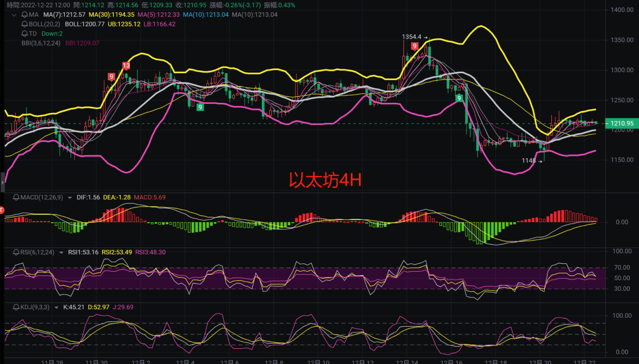The height and width of the screenshot is (364, 639).
Task: Open the MACD settings dropdown arrow
Action: [x=69, y=197]
